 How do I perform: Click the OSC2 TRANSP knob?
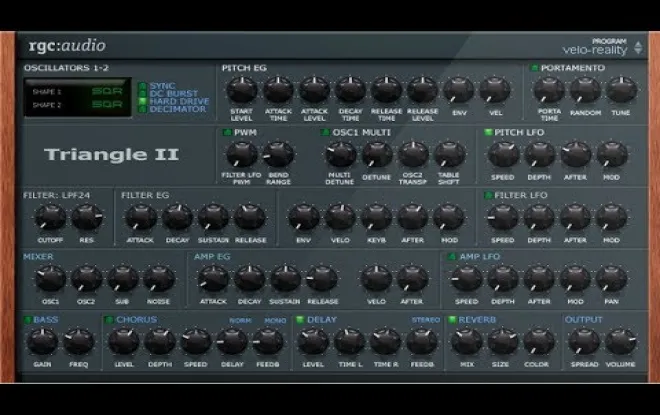413,154
